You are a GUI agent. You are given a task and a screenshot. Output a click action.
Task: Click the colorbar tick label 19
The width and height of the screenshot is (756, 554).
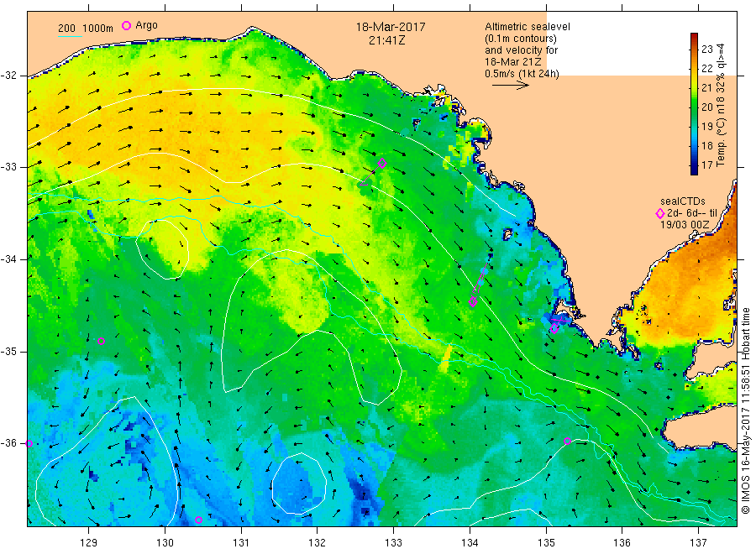coord(706,126)
